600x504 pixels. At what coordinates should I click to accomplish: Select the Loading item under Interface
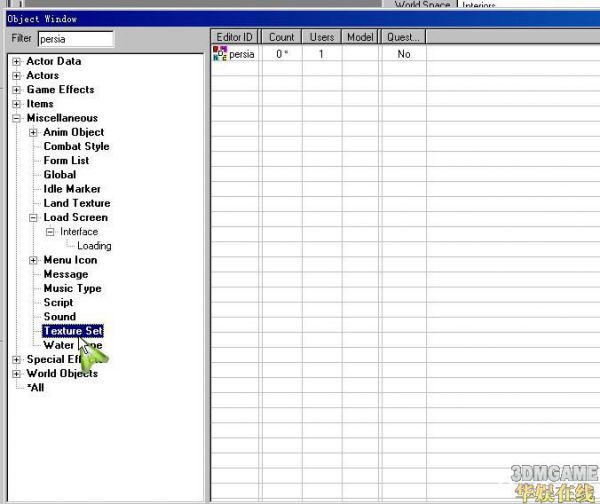(94, 246)
